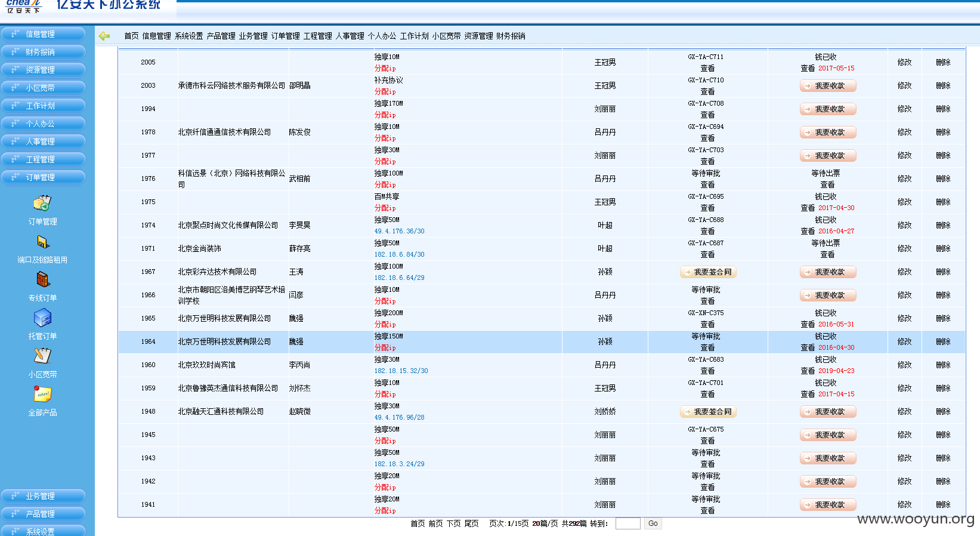
Task: Open 产品管理 in top menu
Action: 221,36
